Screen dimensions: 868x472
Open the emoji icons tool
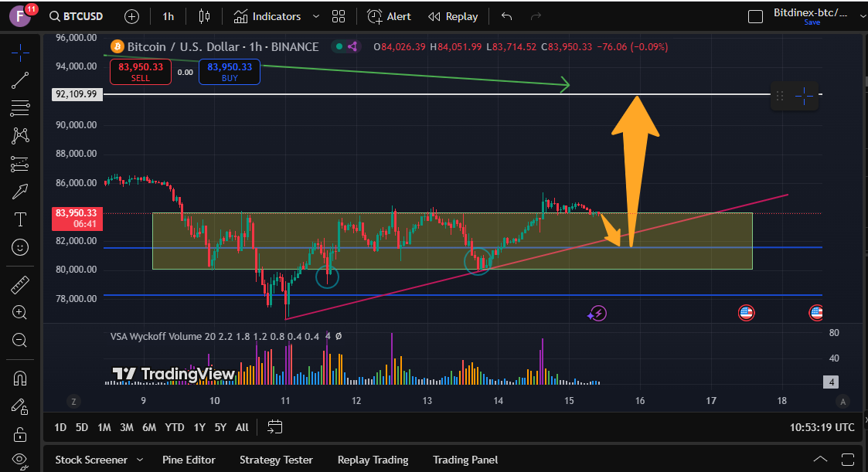(20, 247)
